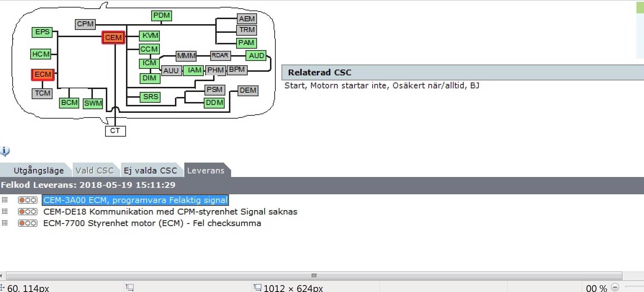Click status indicator beside CEM-3A00 fault

28,200
